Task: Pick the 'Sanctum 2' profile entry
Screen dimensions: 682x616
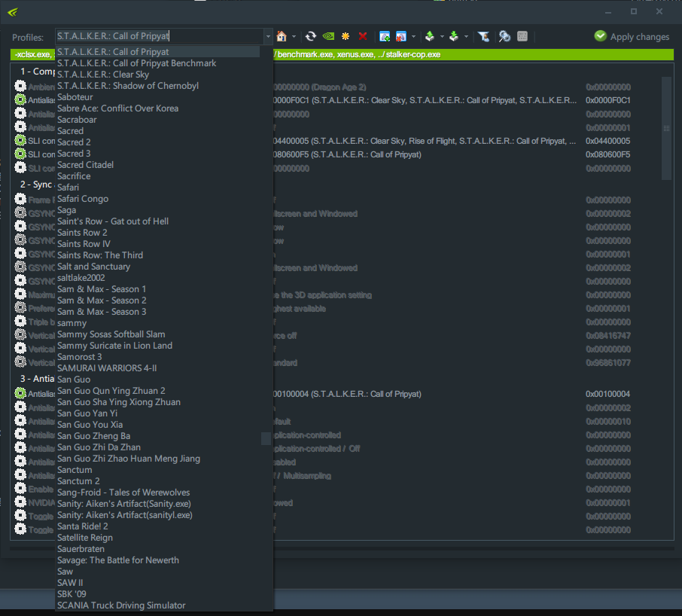Action: coord(78,481)
